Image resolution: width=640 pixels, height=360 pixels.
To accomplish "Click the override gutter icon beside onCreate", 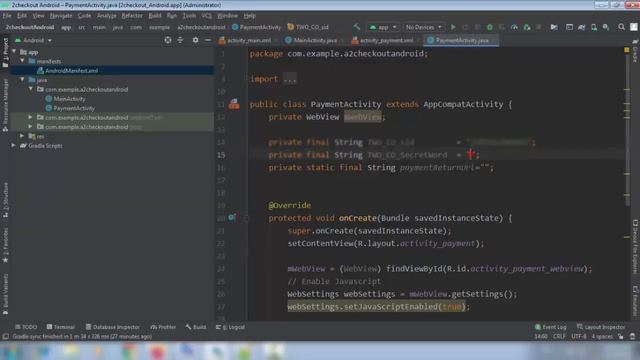I will coord(232,218).
